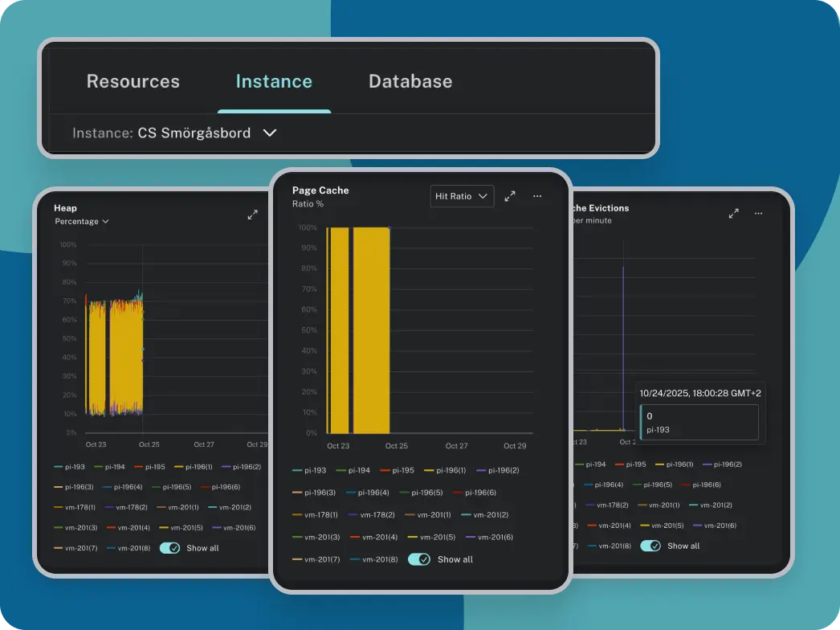The width and height of the screenshot is (840, 630).
Task: Expand the Heap chart to fullscreen
Action: [x=252, y=215]
